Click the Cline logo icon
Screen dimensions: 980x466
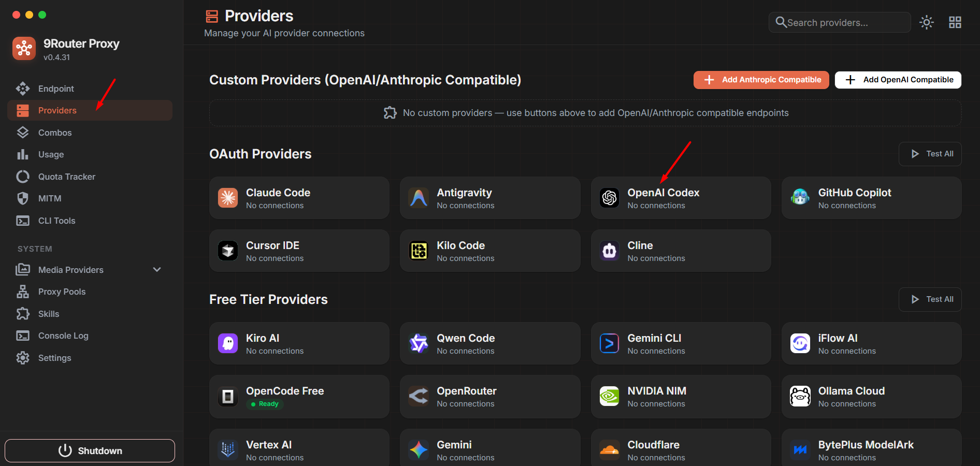pyautogui.click(x=610, y=251)
